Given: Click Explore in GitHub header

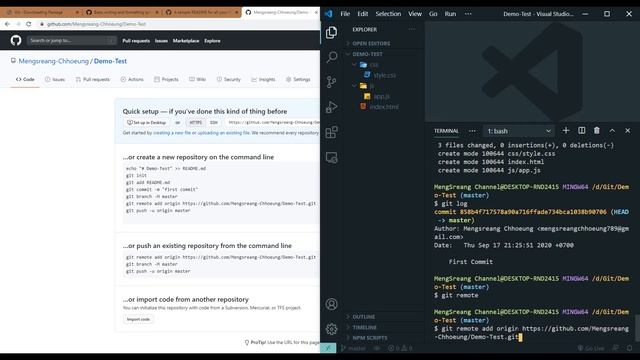Looking at the screenshot, I should click(212, 41).
